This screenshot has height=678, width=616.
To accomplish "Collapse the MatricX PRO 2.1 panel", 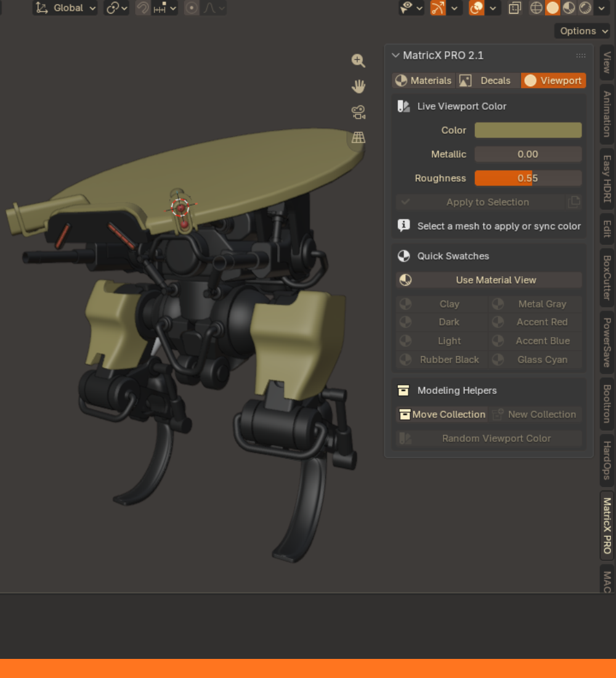I will (395, 55).
